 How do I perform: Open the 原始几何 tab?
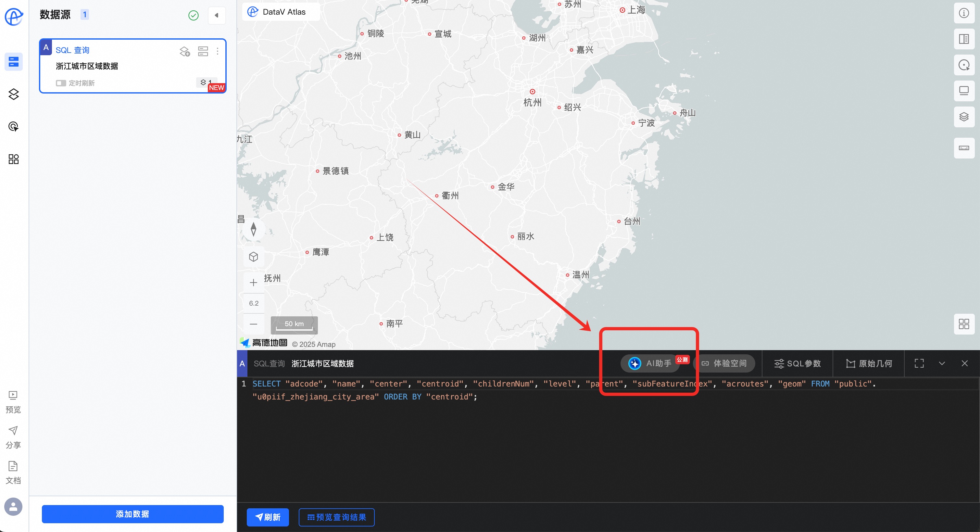pyautogui.click(x=869, y=363)
